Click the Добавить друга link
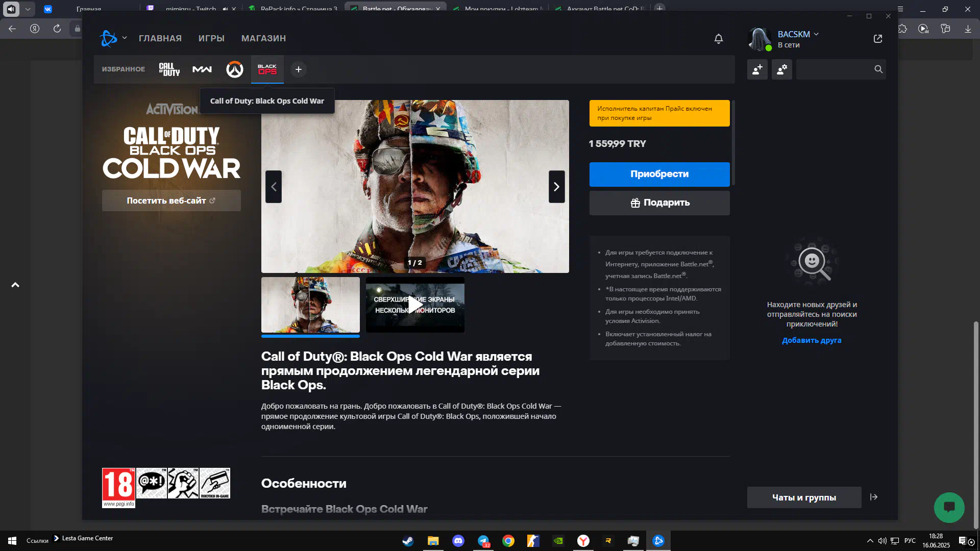The width and height of the screenshot is (980, 551). pyautogui.click(x=812, y=340)
